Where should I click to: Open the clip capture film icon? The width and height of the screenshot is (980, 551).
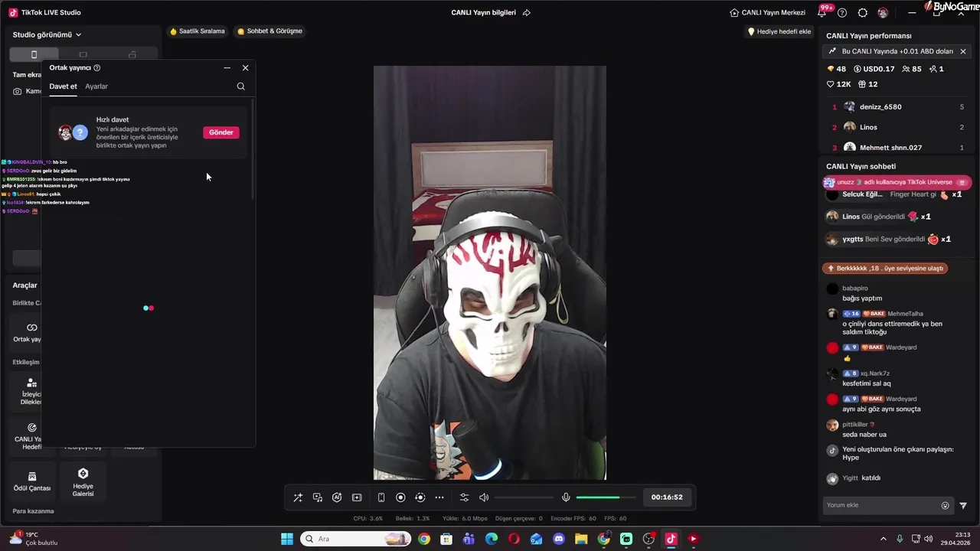(357, 497)
